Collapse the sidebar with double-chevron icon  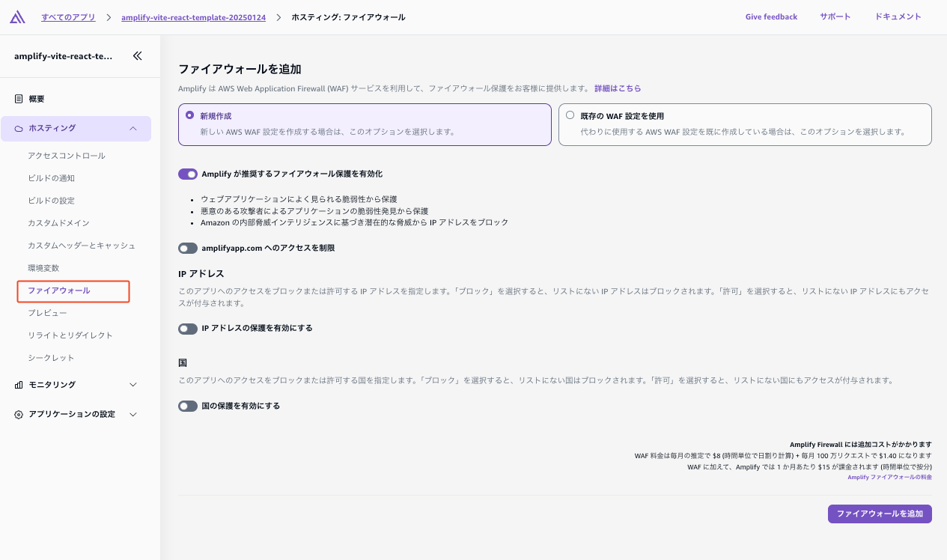click(x=137, y=55)
